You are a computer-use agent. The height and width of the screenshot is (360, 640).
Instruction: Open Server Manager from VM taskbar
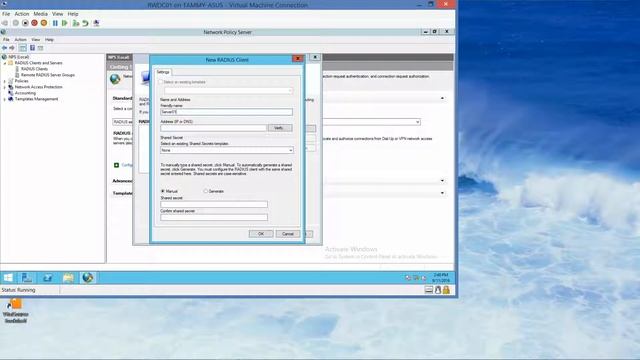click(x=27, y=278)
